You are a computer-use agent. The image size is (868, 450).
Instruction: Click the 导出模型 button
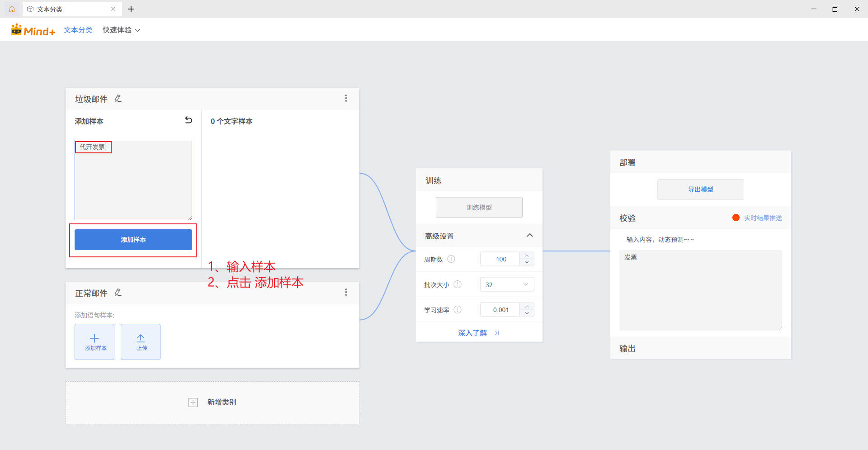(701, 189)
